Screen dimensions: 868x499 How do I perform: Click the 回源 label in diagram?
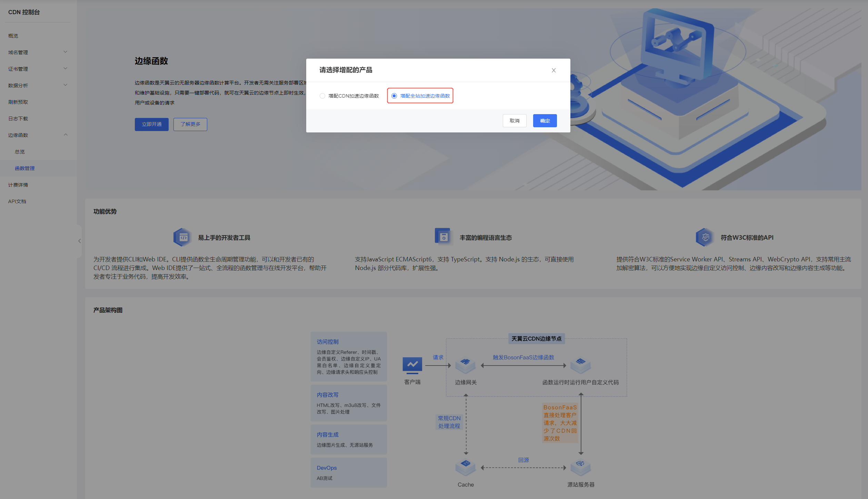(523, 460)
